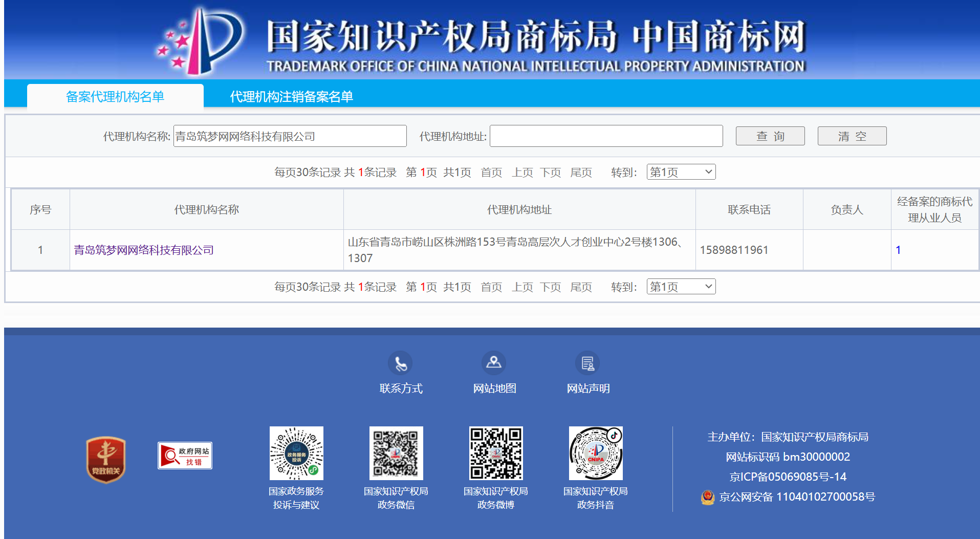Viewport: 980px width, 539px height.
Task: Open the registered practitioners count link 1
Action: tap(898, 250)
